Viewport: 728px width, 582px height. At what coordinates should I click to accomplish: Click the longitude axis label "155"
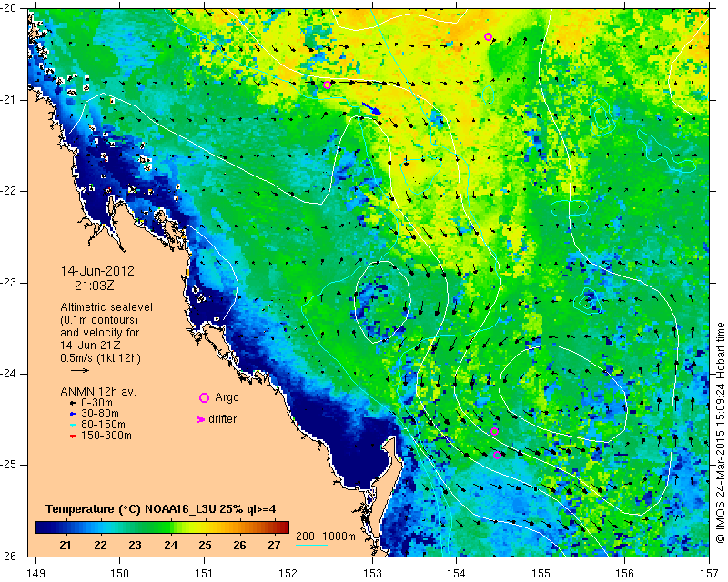541,573
